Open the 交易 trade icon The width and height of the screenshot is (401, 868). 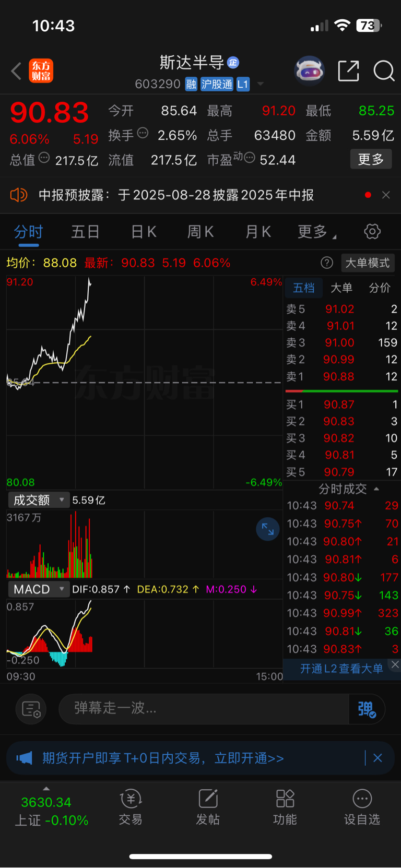click(x=131, y=806)
